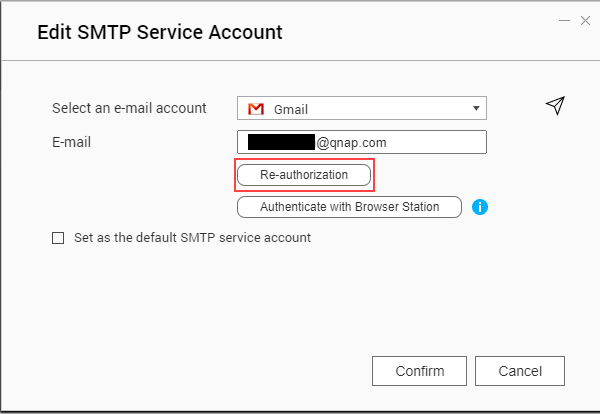Click the 'Edit SMTP Service Account' title
The height and width of the screenshot is (414, 600).
click(x=160, y=32)
